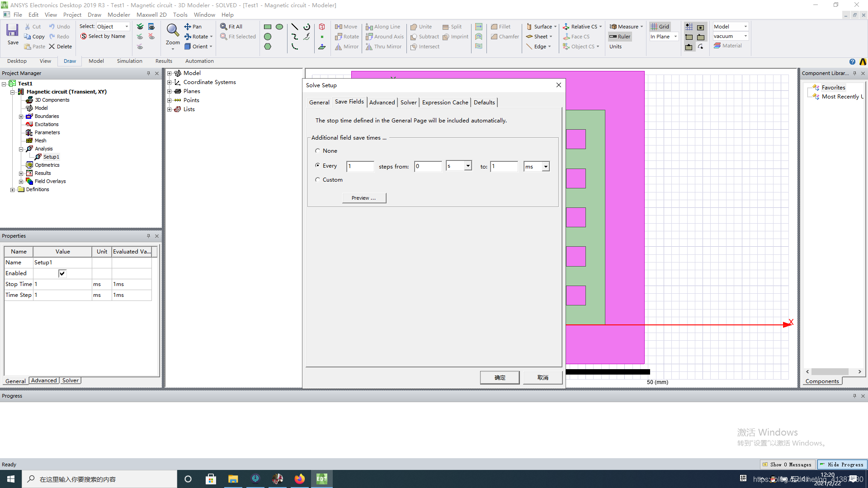Select the line drawing tool
Screen dimensions: 868x488
295,27
